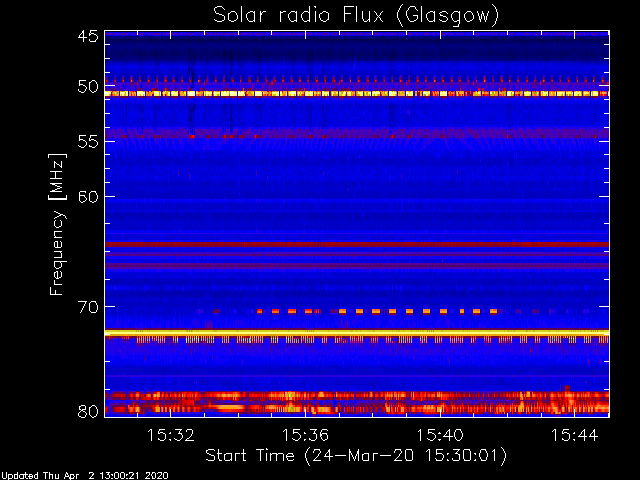Click the 'Solar radio Flux (Glasgow)' title
The image size is (640, 480).
[x=356, y=16]
